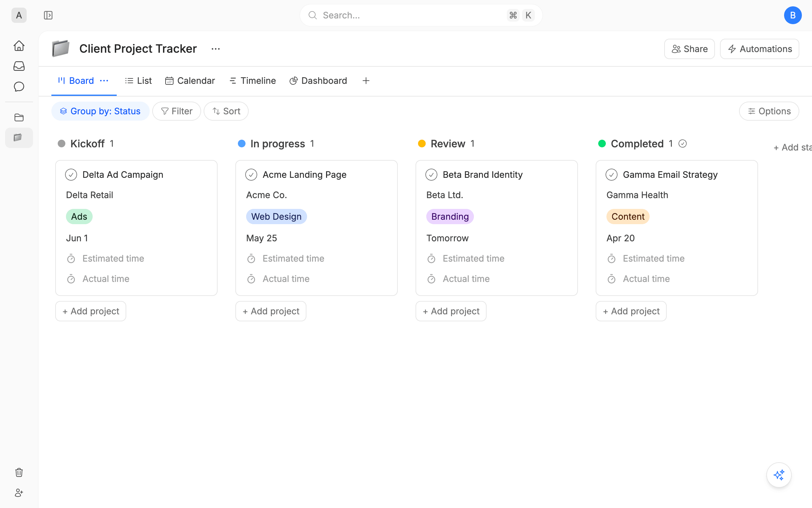Click May 25 date on Acme card
Screen dimensions: 812x508
[x=262, y=238]
